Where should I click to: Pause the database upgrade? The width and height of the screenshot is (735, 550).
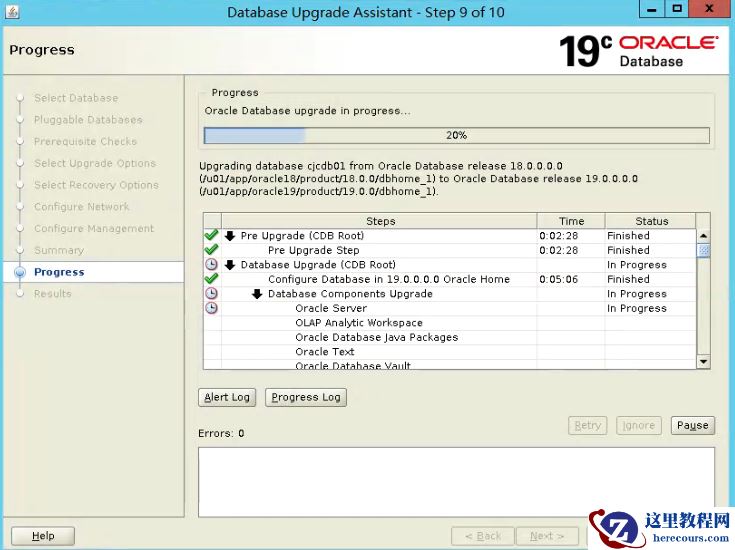692,425
